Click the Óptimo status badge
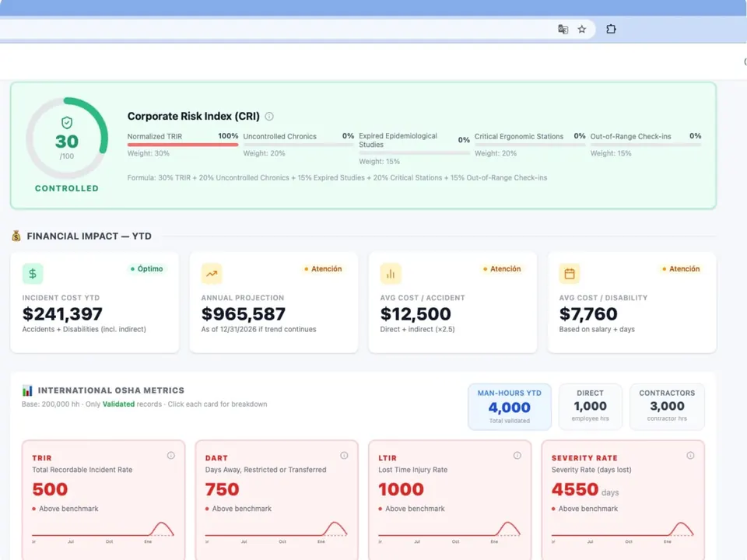This screenshot has width=747, height=560. point(147,269)
